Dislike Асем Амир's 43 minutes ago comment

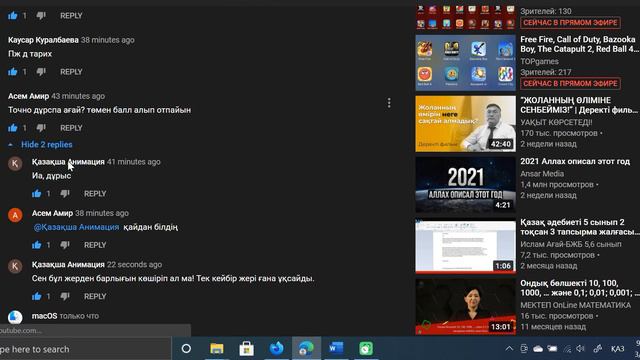point(41,128)
